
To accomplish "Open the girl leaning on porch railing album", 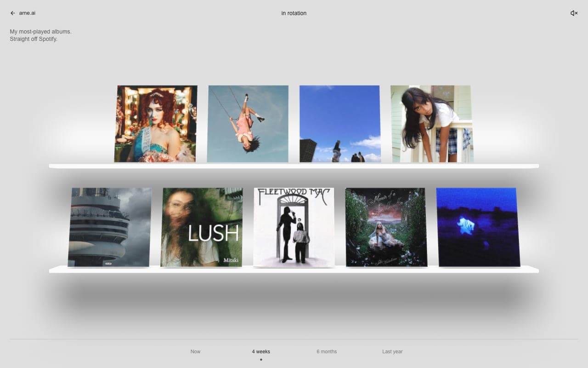I will [x=432, y=124].
